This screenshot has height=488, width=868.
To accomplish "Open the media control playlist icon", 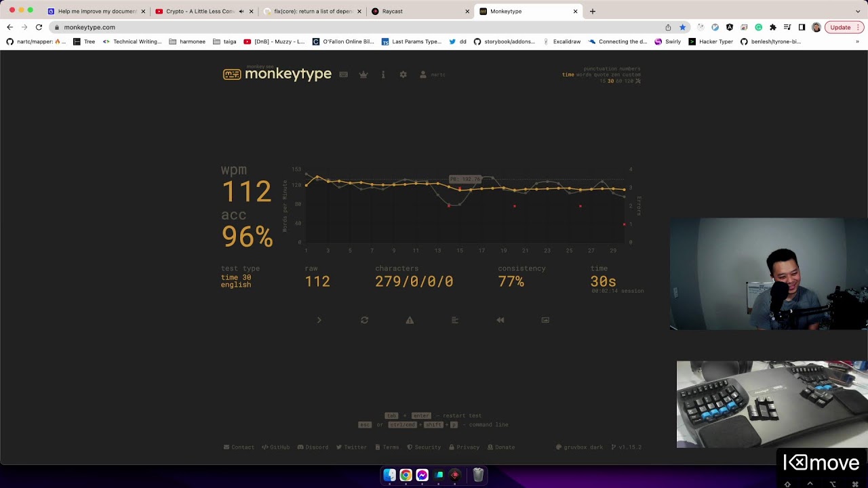I will pos(787,27).
